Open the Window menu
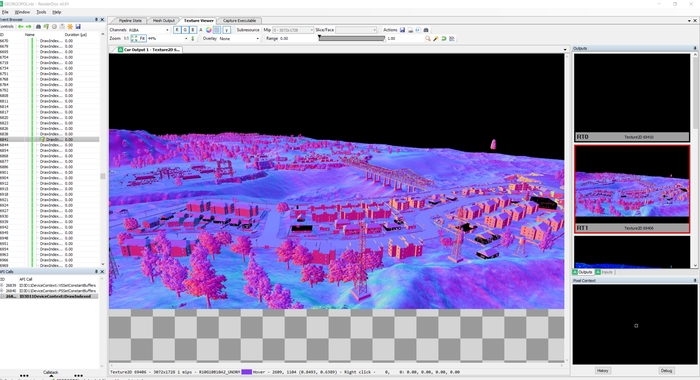Image resolution: width=700 pixels, height=380 pixels. click(x=22, y=12)
